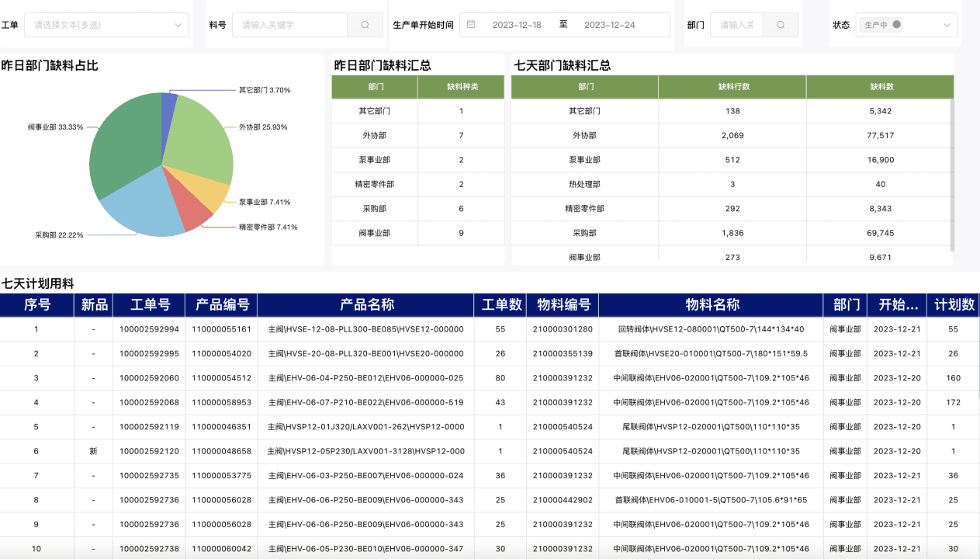Click 物料名称 column header
Viewport: 980px width, 559px height.
click(712, 305)
